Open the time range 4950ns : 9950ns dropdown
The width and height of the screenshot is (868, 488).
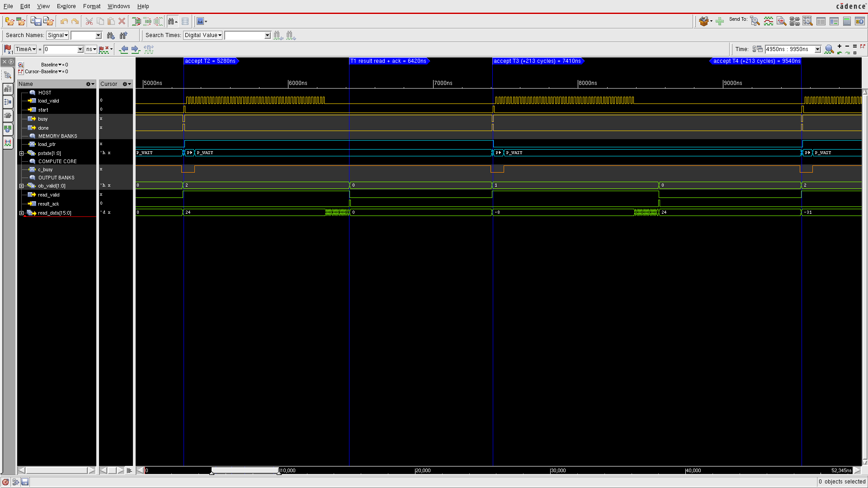point(818,49)
